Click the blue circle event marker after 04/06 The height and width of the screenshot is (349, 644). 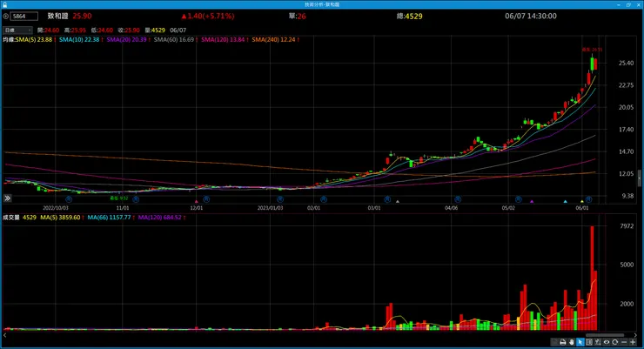tap(458, 199)
